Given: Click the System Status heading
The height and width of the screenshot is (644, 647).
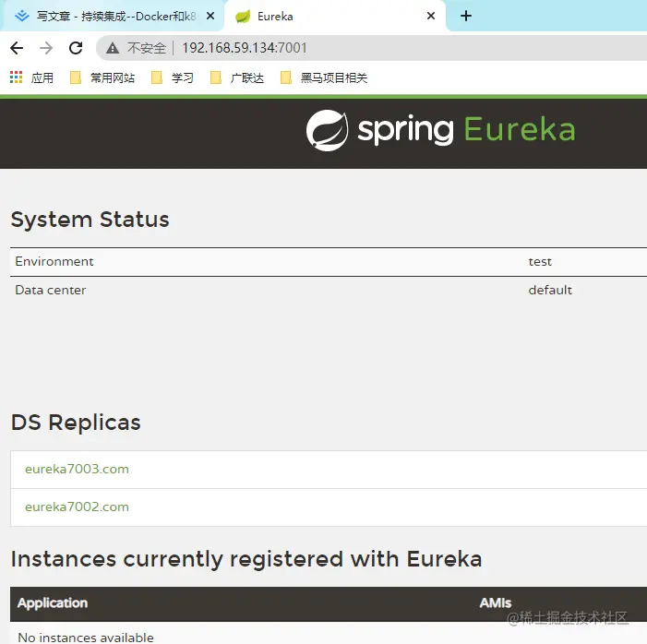Looking at the screenshot, I should click(x=90, y=219).
